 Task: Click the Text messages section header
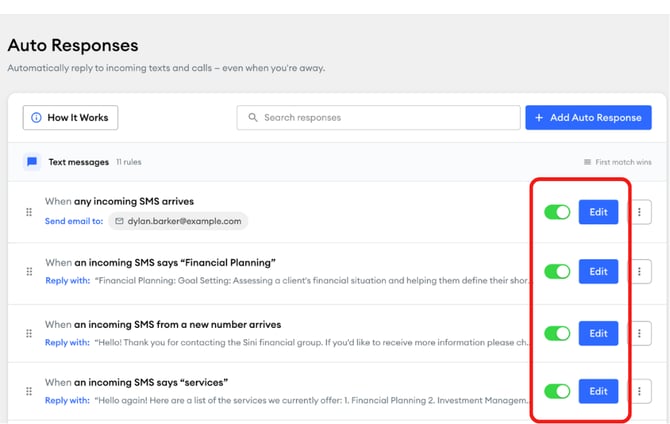click(79, 162)
